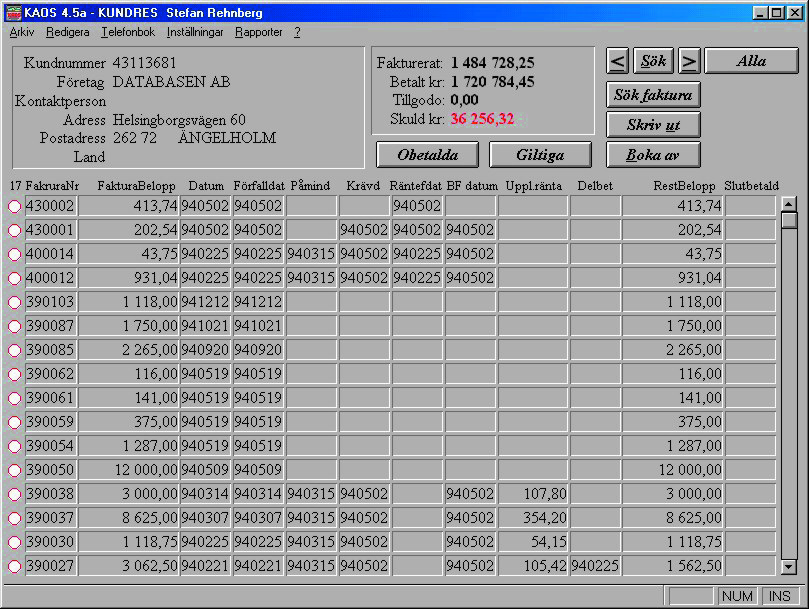Show unpaid invoices with Obetalda button
This screenshot has height=609, width=809.
click(x=427, y=155)
